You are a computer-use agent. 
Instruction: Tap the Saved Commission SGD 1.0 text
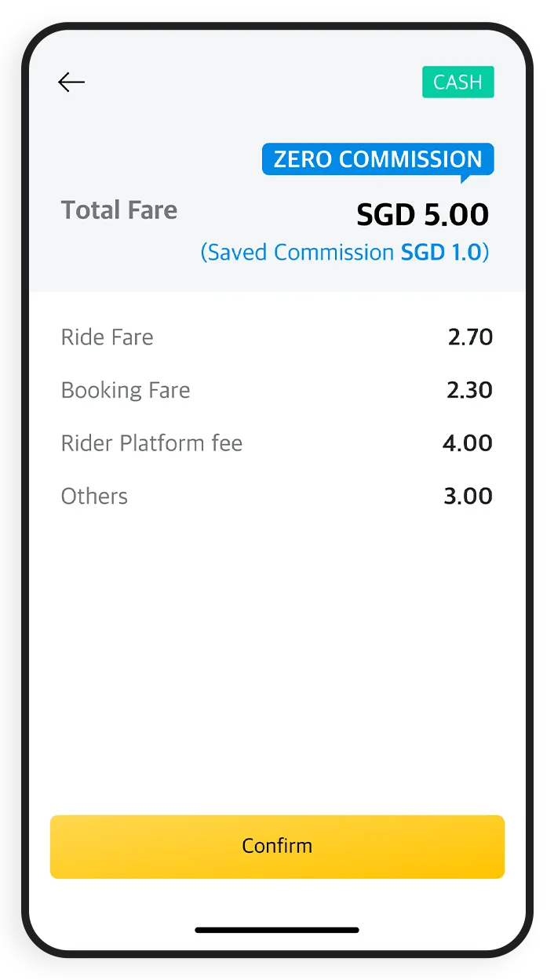tap(344, 253)
